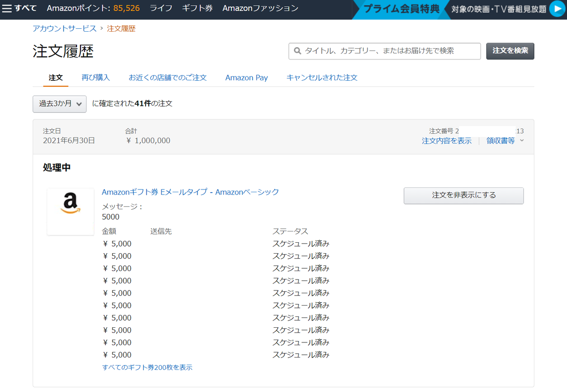Click the ステータス column header
567x392 pixels.
290,231
